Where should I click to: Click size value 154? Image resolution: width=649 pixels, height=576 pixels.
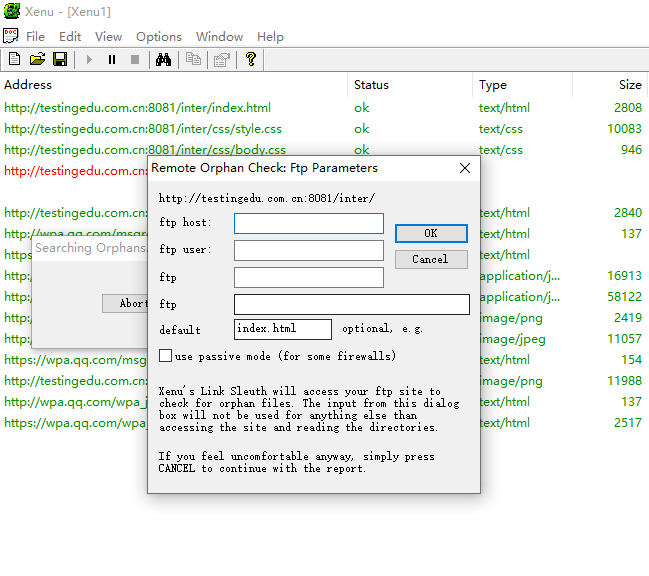click(x=632, y=360)
